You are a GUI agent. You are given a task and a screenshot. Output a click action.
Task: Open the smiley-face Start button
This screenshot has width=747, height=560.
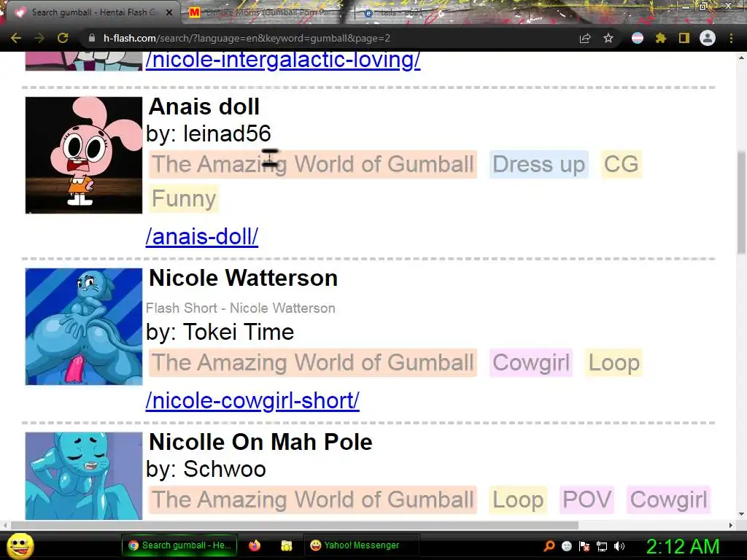tap(20, 545)
